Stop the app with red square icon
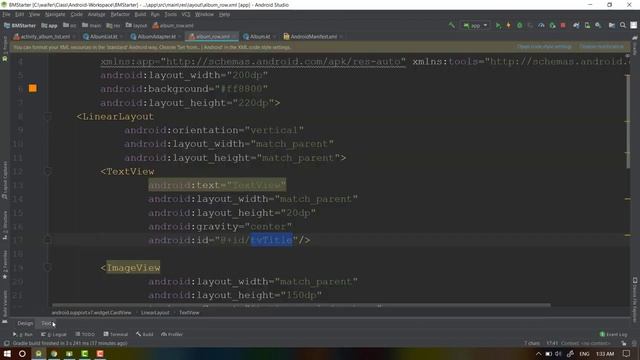640x360 pixels. click(563, 25)
